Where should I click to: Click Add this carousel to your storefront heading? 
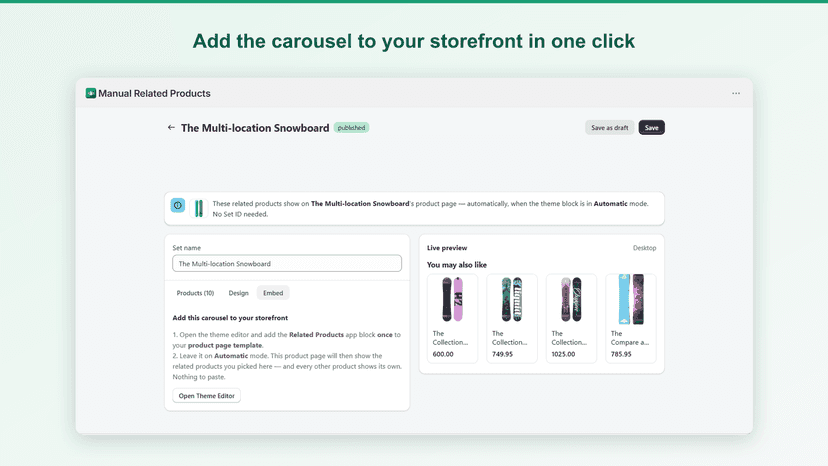pyautogui.click(x=230, y=318)
